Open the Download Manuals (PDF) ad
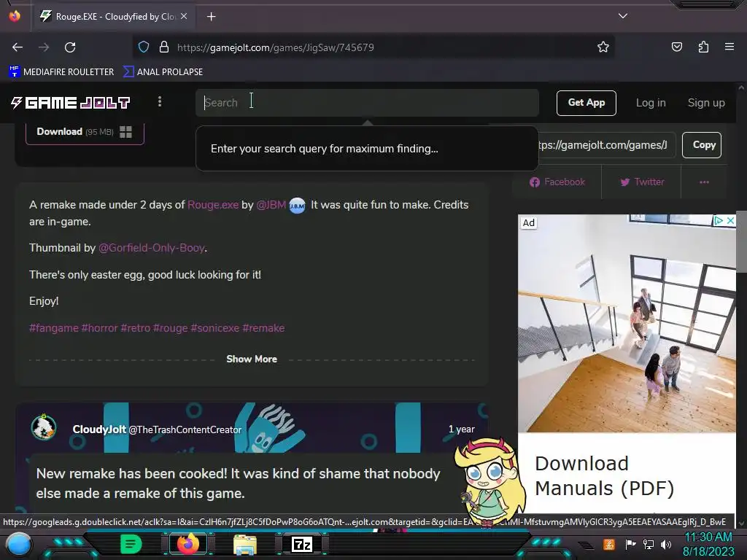Viewport: 747px width, 560px height. 605,475
